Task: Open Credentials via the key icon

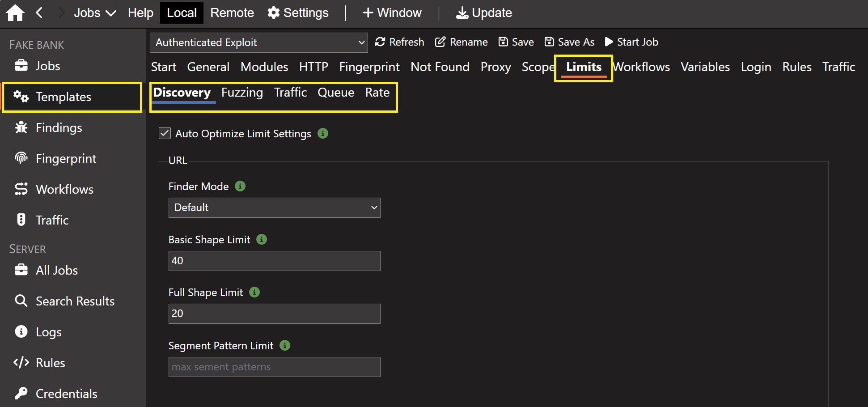Action: [x=21, y=393]
